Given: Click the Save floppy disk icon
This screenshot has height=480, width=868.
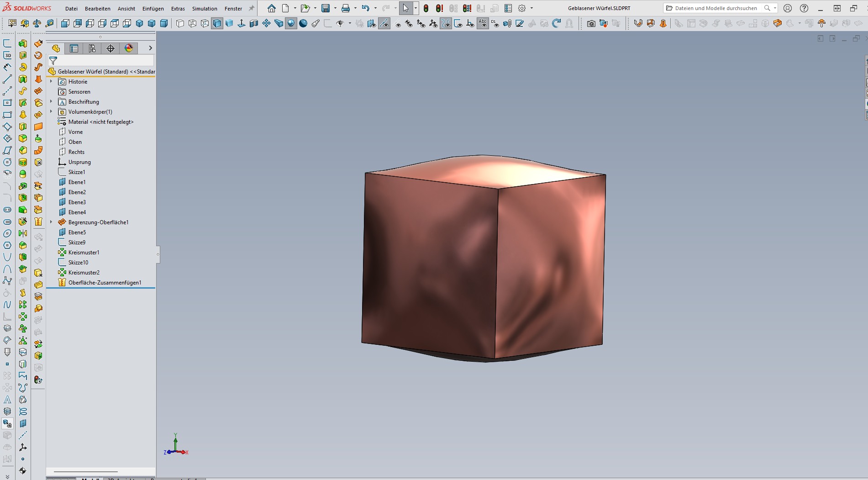Looking at the screenshot, I should pos(326,8).
